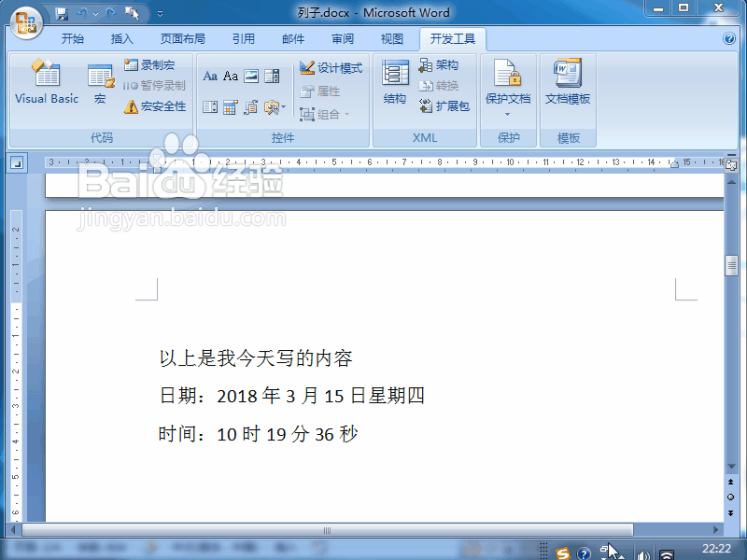The image size is (747, 560).
Task: Open the 宏 macros list
Action: (x=100, y=82)
